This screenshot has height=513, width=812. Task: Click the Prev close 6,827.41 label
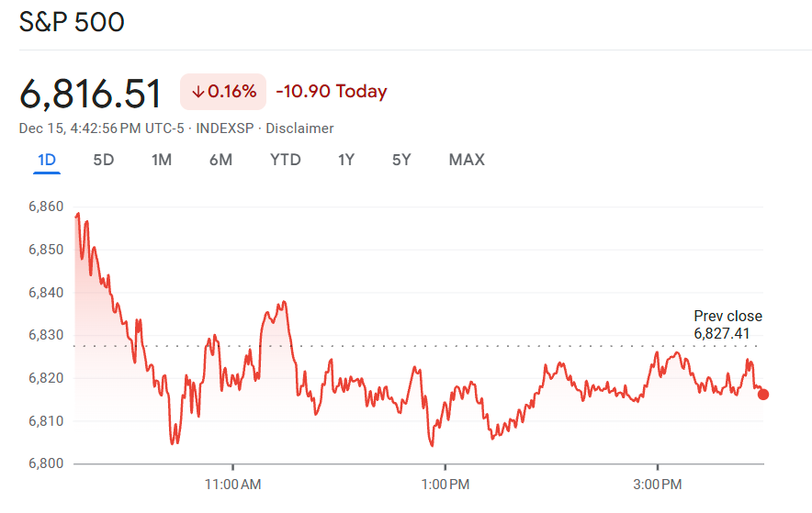(727, 325)
